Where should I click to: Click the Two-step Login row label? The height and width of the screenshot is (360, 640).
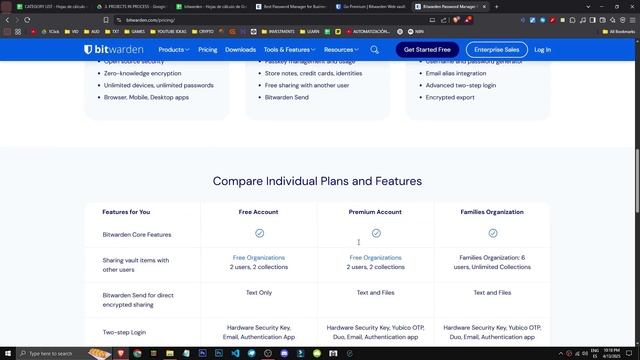coord(124,332)
